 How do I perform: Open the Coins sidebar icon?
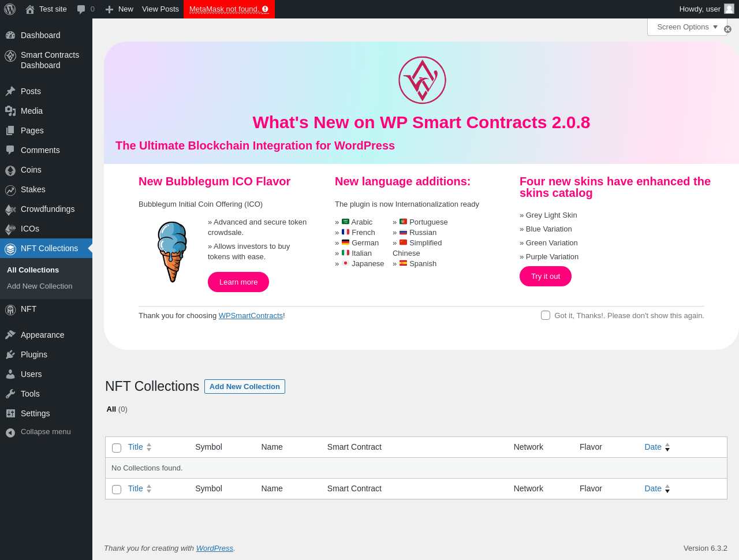coord(10,170)
